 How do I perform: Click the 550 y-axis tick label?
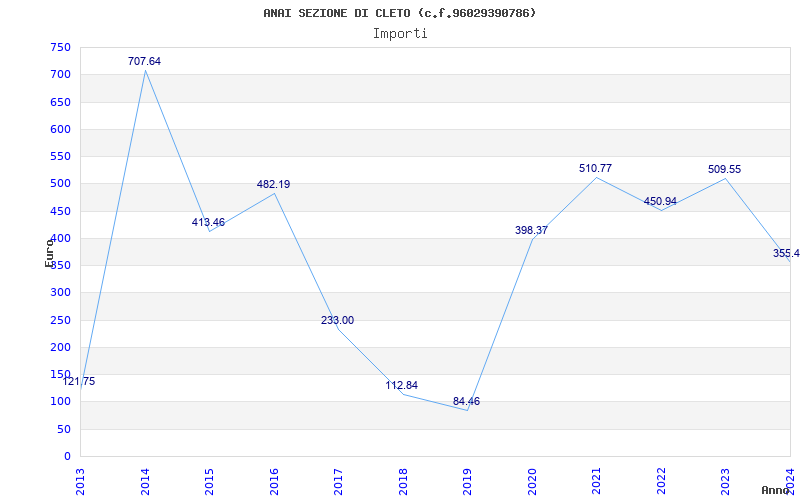(x=60, y=157)
